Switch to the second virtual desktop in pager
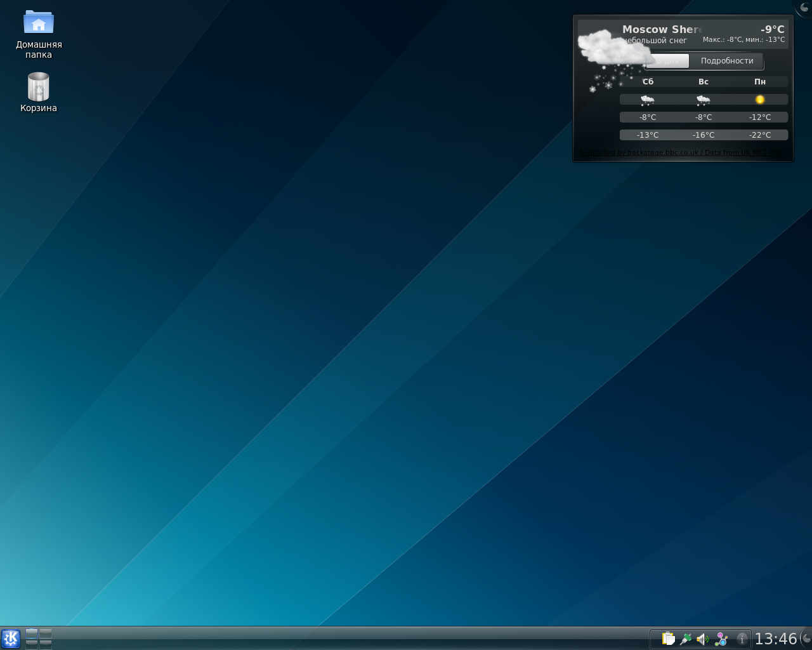Image resolution: width=812 pixels, height=650 pixels. [46, 633]
